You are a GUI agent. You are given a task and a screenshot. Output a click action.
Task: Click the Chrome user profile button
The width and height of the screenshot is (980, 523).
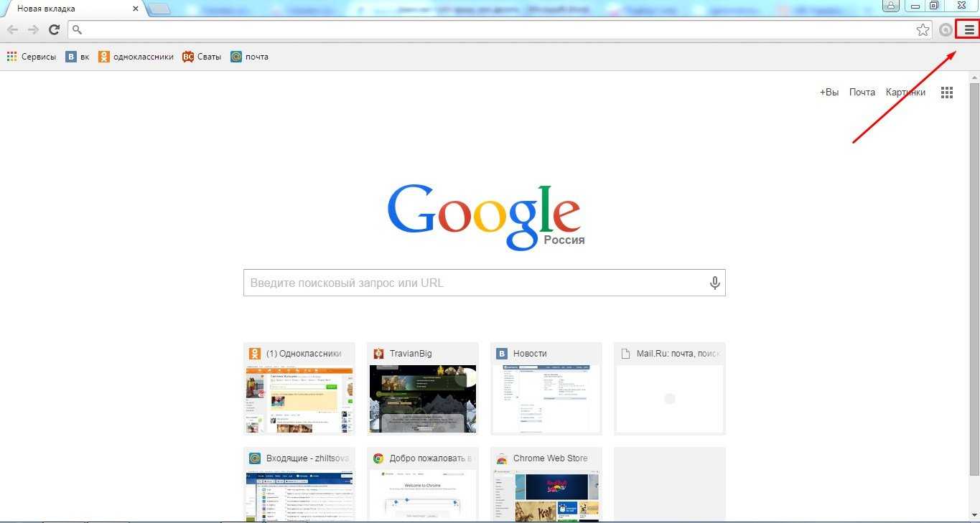click(x=891, y=6)
